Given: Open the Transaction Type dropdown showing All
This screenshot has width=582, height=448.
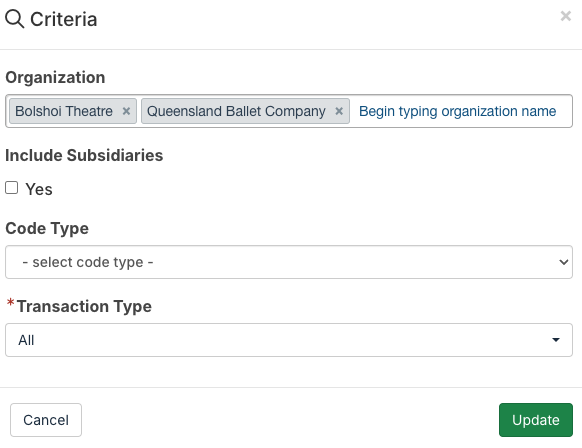Looking at the screenshot, I should [289, 340].
